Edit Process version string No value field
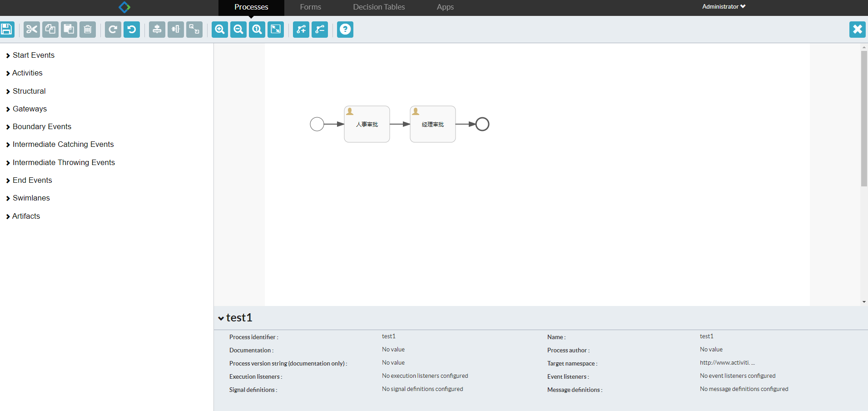This screenshot has width=868, height=411. click(x=393, y=363)
